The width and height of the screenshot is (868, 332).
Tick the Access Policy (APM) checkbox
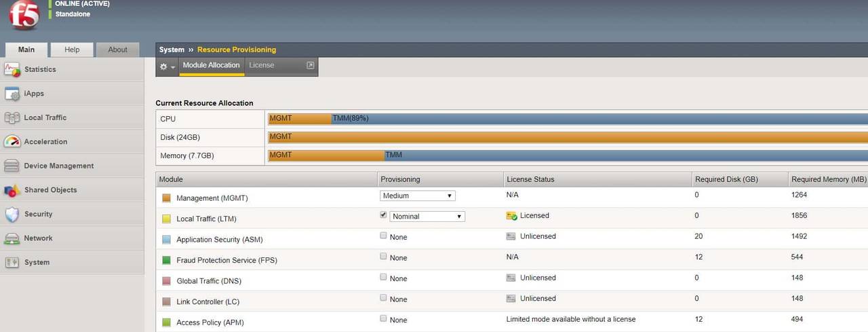pyautogui.click(x=384, y=318)
